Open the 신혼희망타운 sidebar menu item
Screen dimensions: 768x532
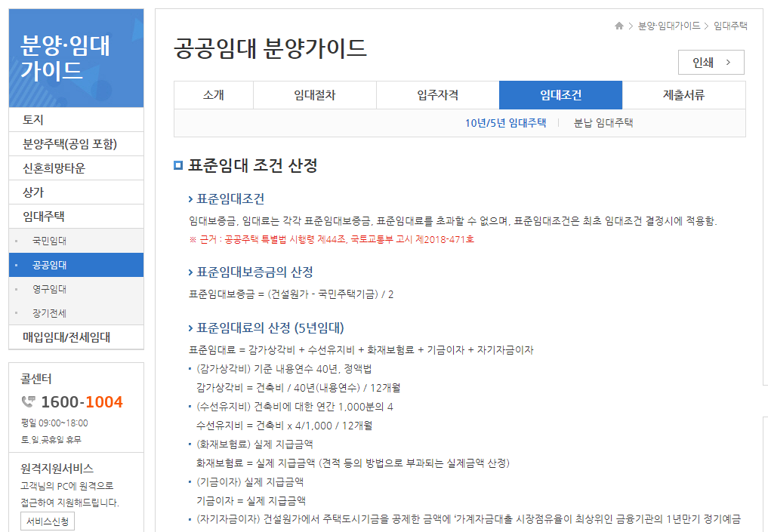coord(53,168)
